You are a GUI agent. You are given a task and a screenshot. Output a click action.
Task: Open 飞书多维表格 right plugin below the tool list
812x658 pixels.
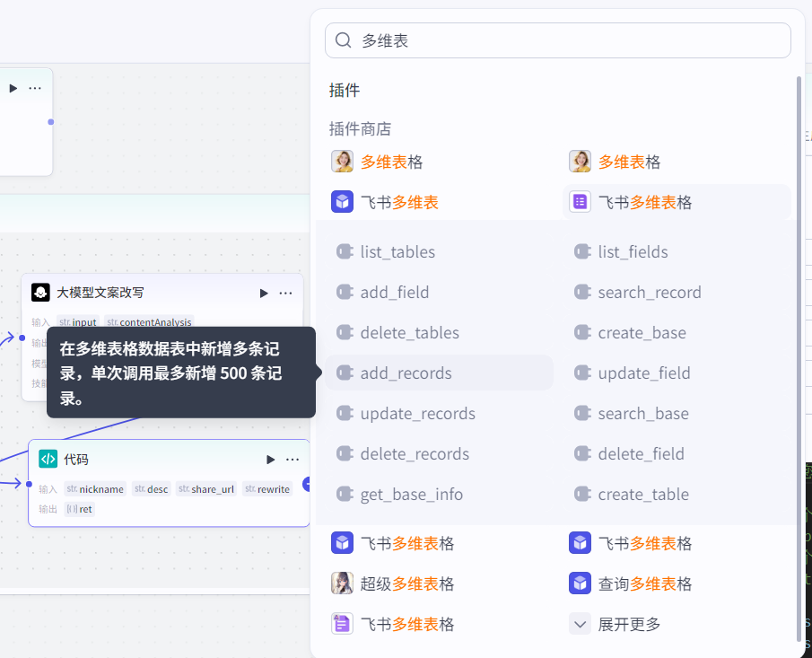coord(630,543)
